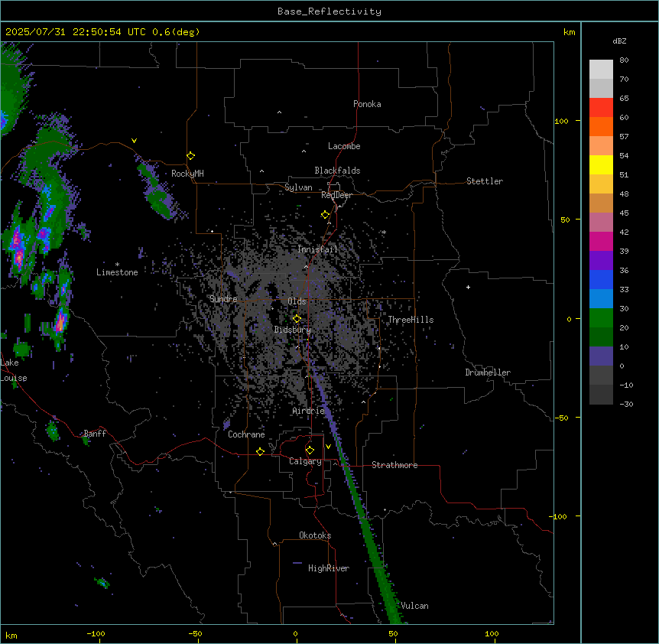Click the Strathmore label
This screenshot has height=644, width=659.
tap(394, 465)
